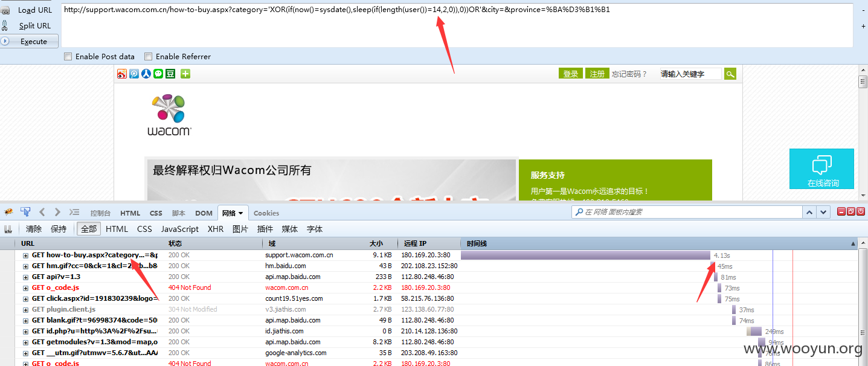Click 保持 to persist network logs
Viewport: 868px width, 366px height.
click(x=59, y=229)
